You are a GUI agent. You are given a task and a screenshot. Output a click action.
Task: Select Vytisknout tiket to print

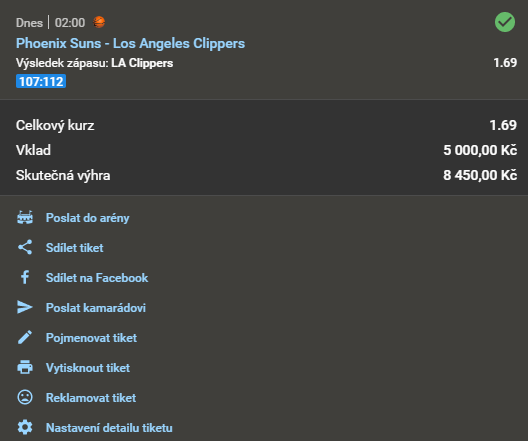88,368
